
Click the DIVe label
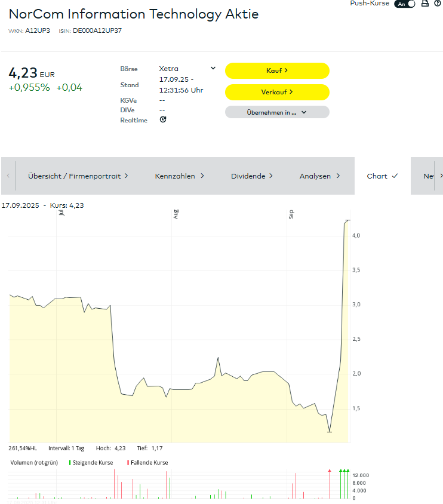click(x=127, y=110)
